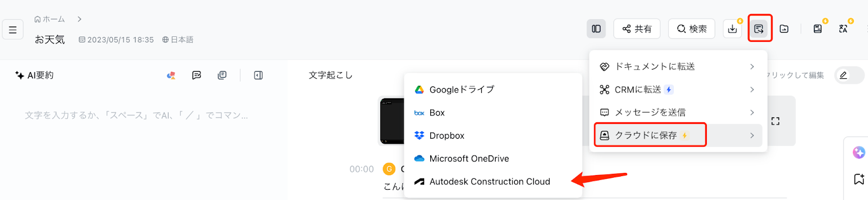Expand ドキュメントに転送 submenu
The image size is (868, 200).
coord(678,66)
